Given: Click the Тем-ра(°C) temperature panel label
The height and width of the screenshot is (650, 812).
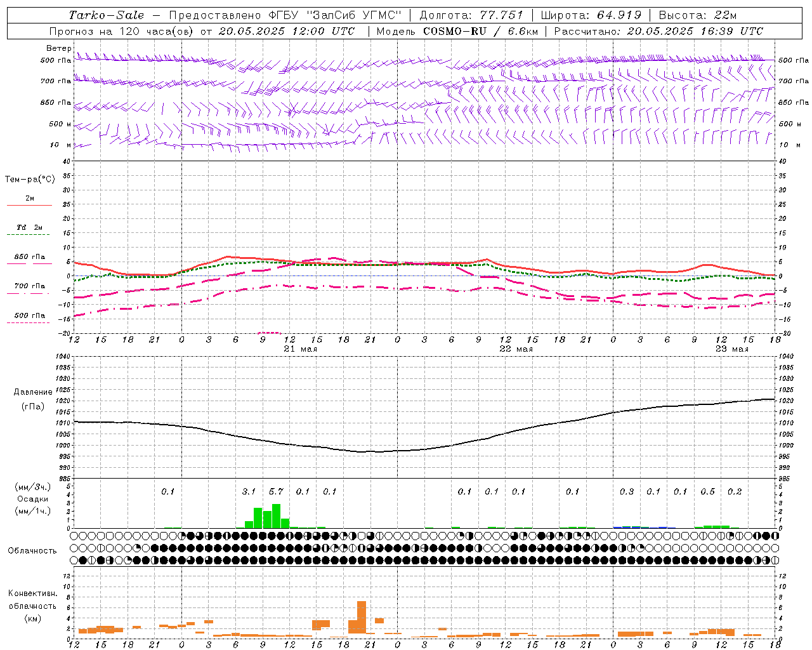Looking at the screenshot, I should 30,180.
